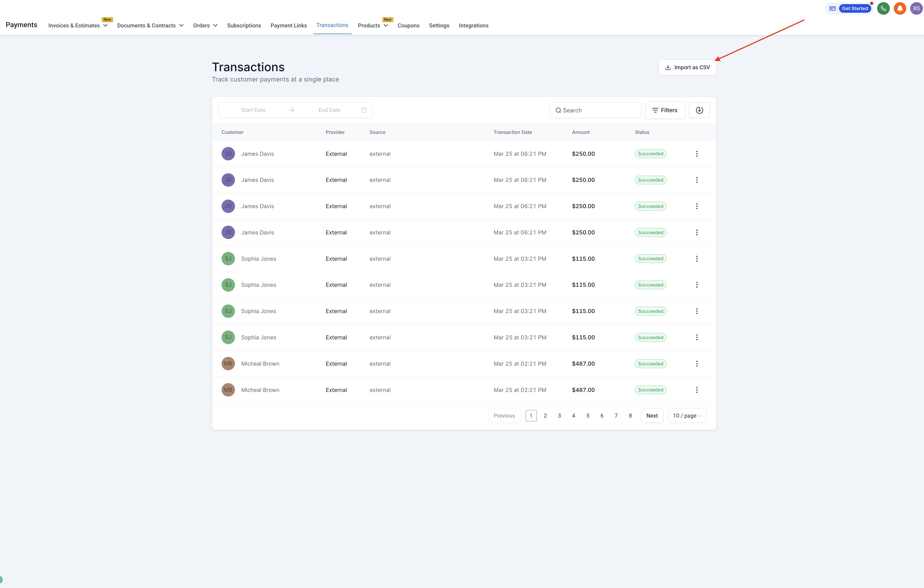This screenshot has height=588, width=924.
Task: Open the Coupons tab
Action: (408, 26)
